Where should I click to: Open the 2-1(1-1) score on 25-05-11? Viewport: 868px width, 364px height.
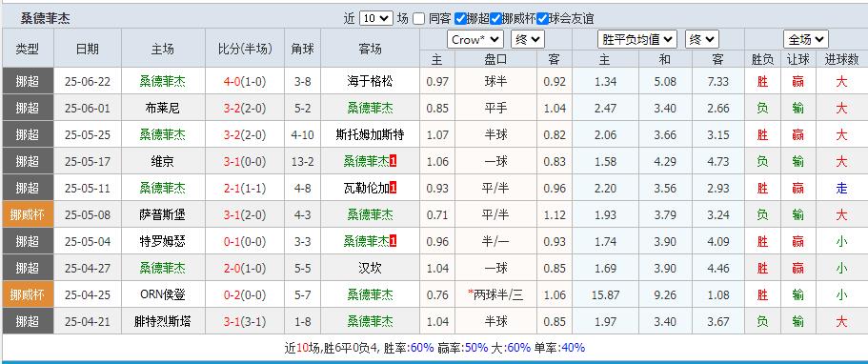[x=245, y=188]
